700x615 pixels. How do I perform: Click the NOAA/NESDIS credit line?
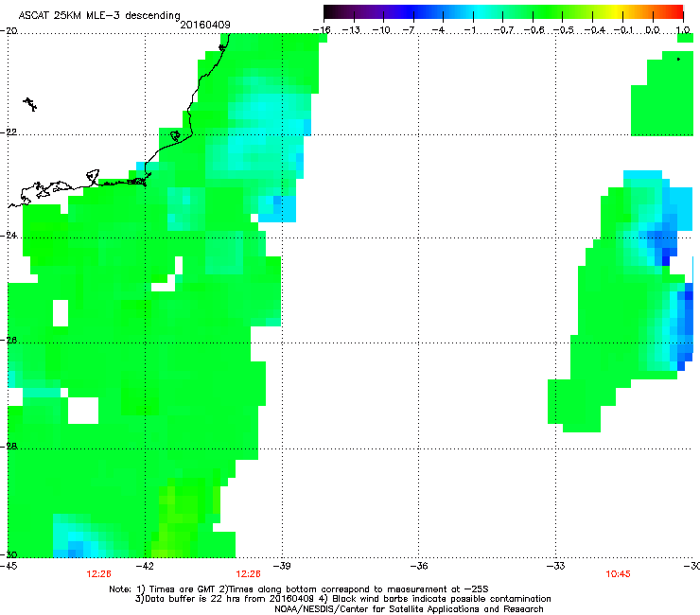click(409, 609)
